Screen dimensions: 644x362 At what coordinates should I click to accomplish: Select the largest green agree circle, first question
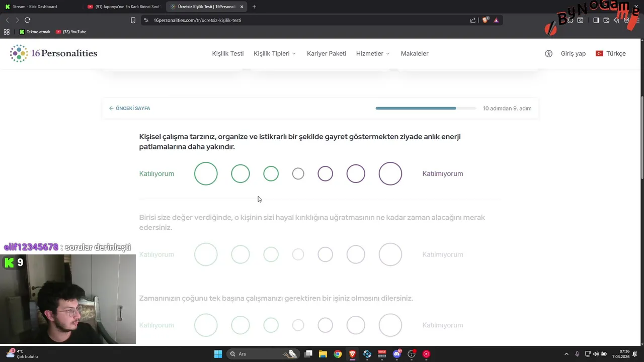click(206, 173)
